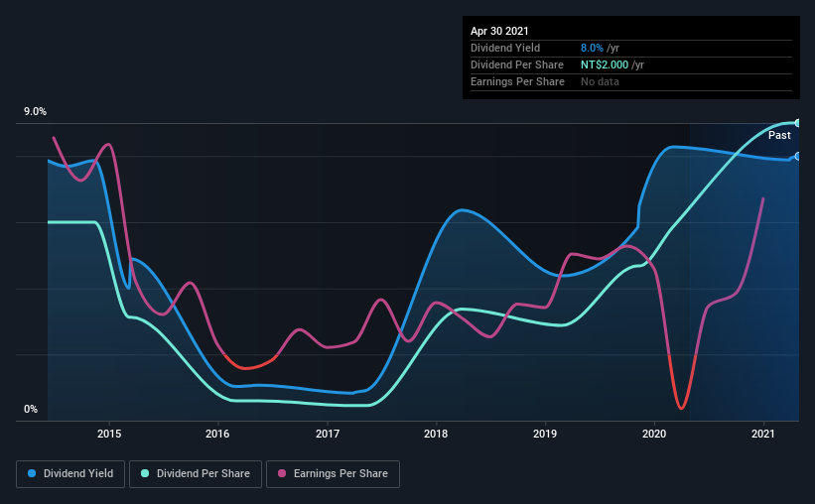
Task: Click the 8.0% dividend yield value
Action: (592, 48)
